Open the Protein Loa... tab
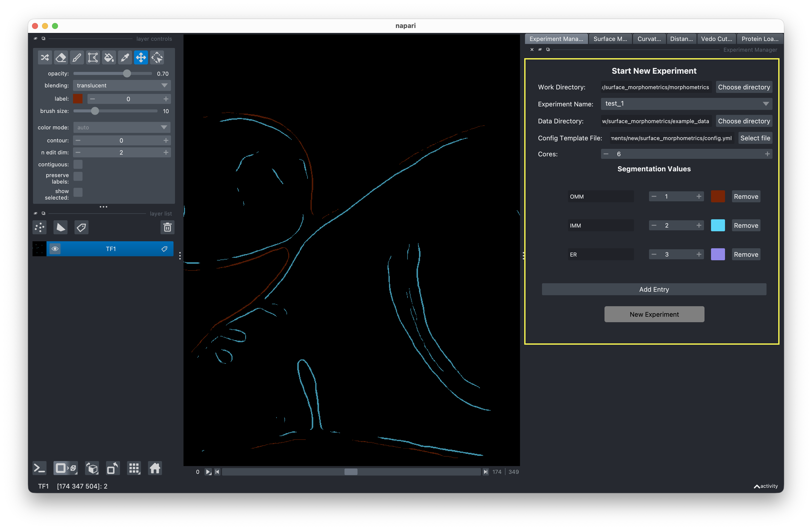 pos(760,39)
